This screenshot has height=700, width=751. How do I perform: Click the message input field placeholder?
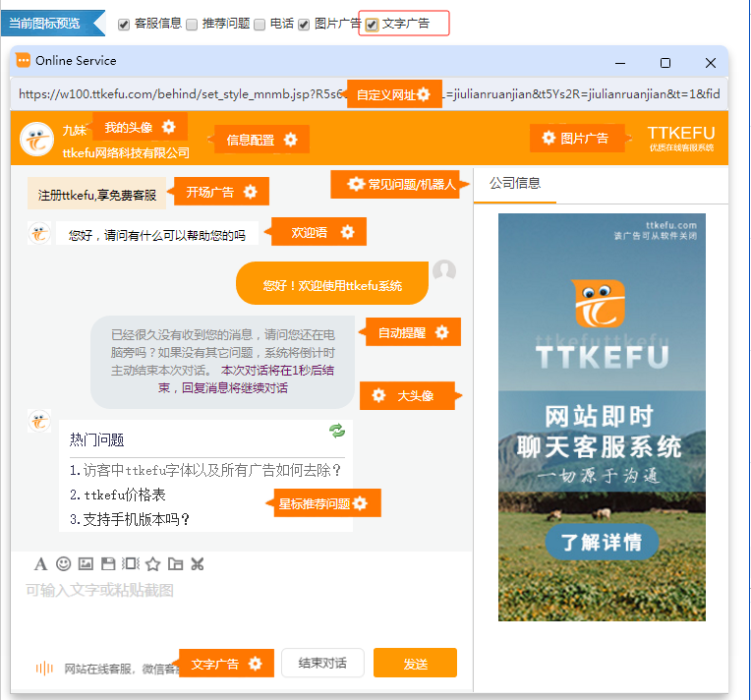tap(99, 590)
